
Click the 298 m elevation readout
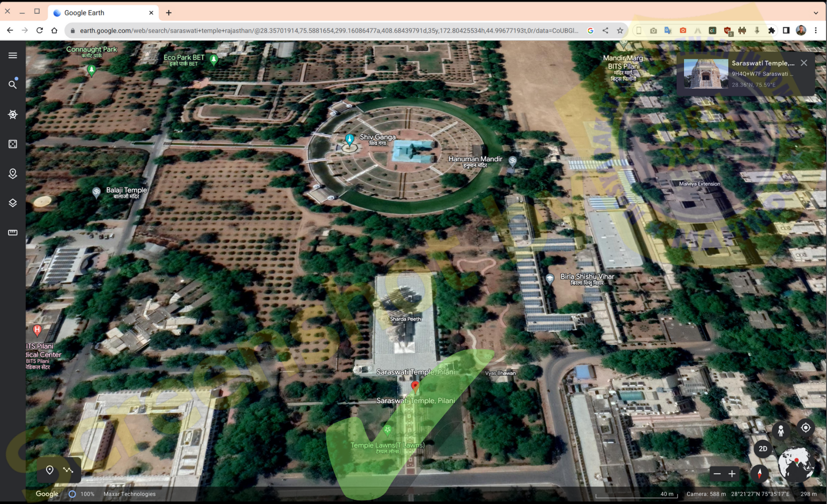click(x=808, y=494)
